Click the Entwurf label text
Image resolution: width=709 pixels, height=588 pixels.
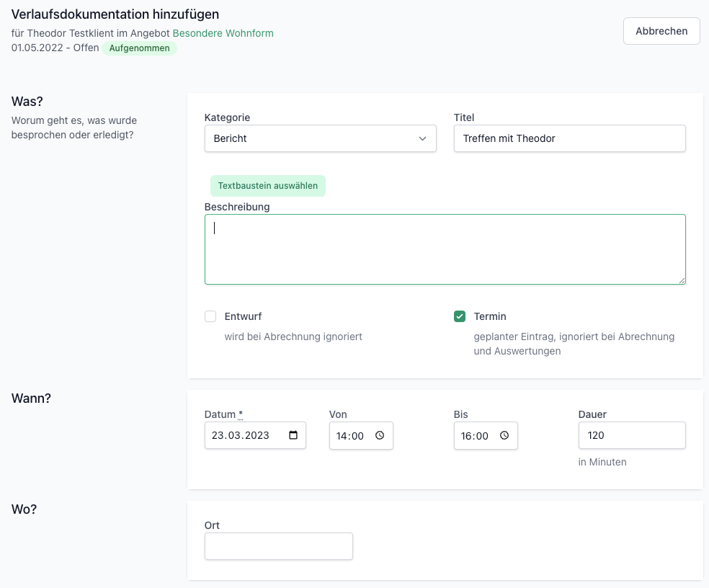(243, 316)
